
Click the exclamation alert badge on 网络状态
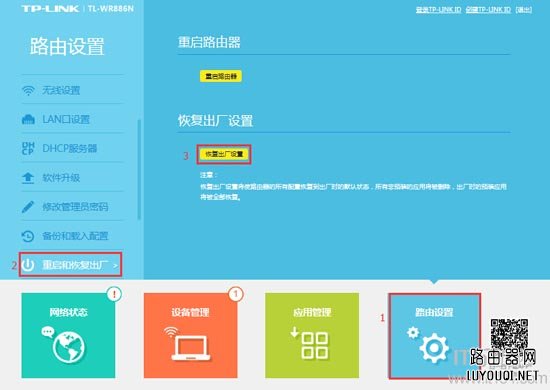click(114, 294)
